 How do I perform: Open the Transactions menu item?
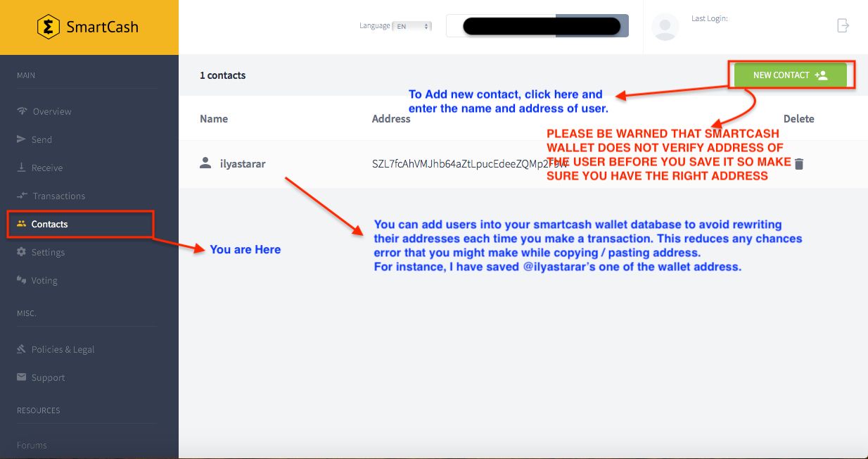coord(59,196)
